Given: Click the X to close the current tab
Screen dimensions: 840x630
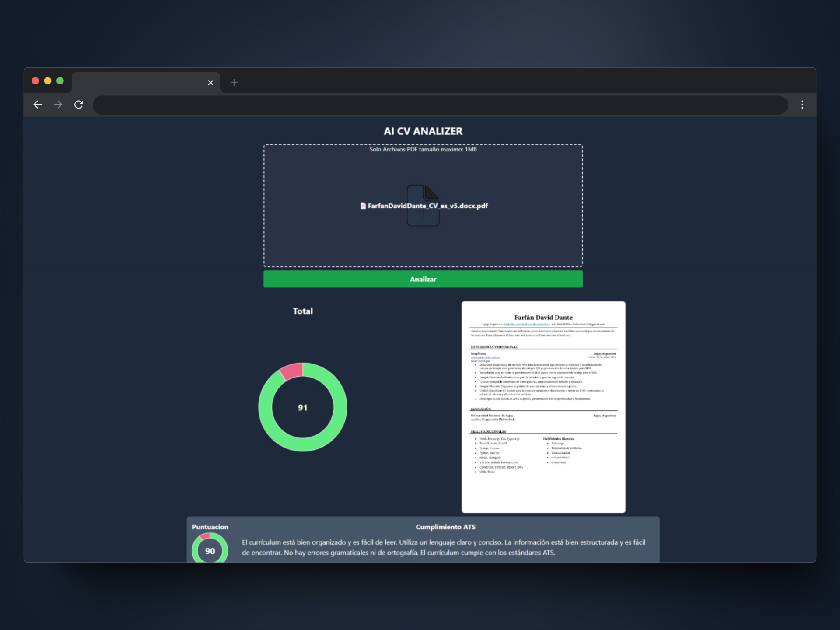Looking at the screenshot, I should 210,83.
